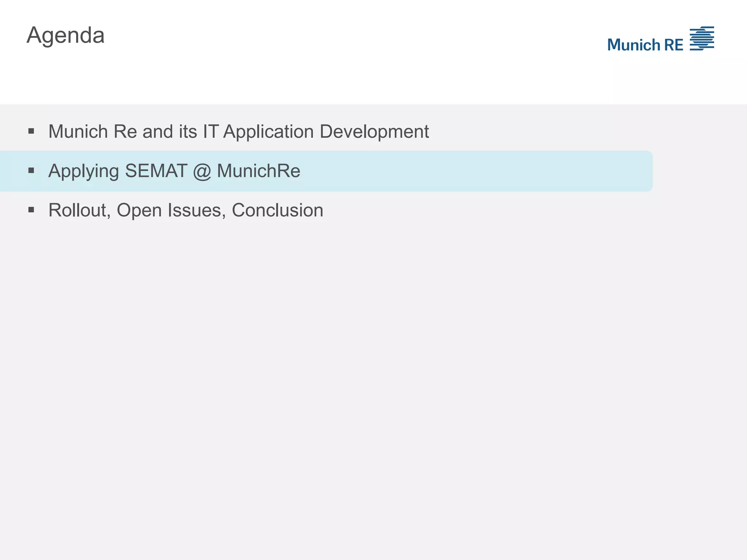The image size is (747, 560).
Task: Select the 'Agenda' slide title
Action: 66,36
